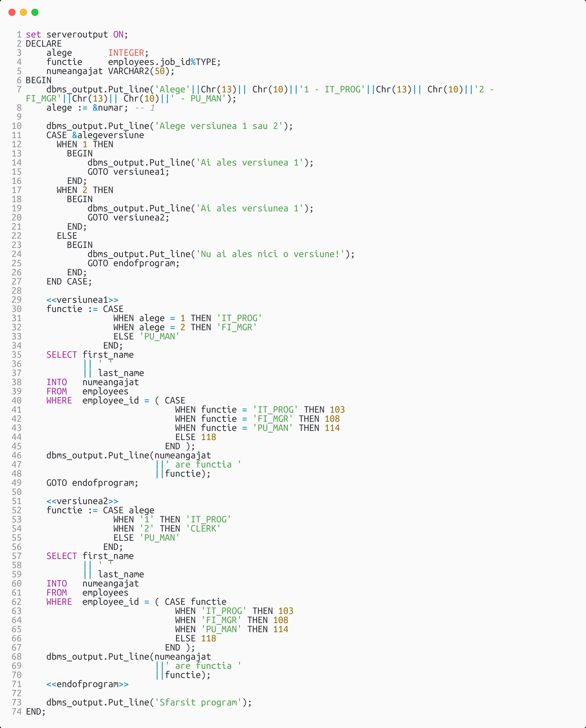
Task: Click the string 'Sfarsit program' on line 73
Action: pyautogui.click(x=198, y=702)
